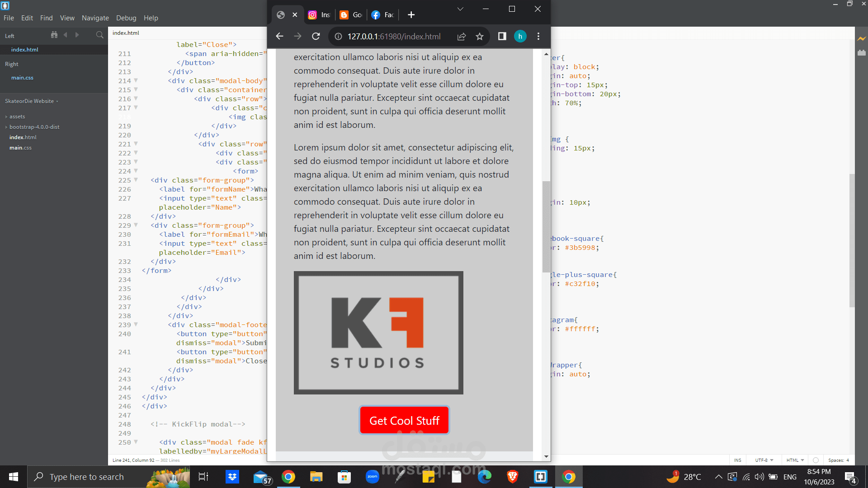The width and height of the screenshot is (868, 488).
Task: Reload the Chrome page
Action: click(x=316, y=36)
